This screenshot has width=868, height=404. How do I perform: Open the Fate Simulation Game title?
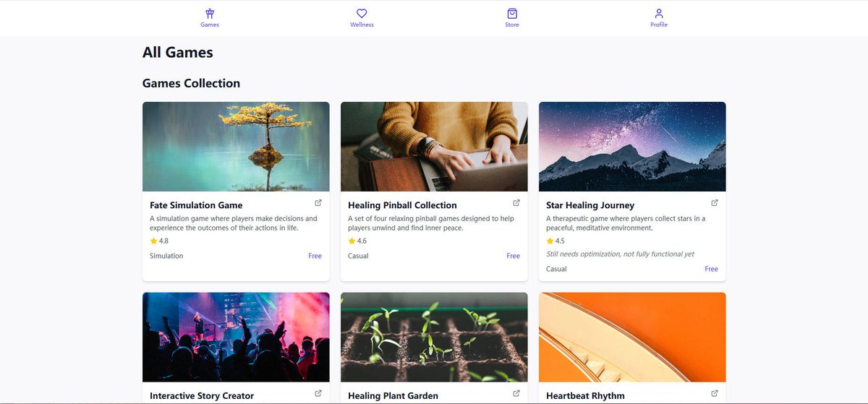[196, 205]
